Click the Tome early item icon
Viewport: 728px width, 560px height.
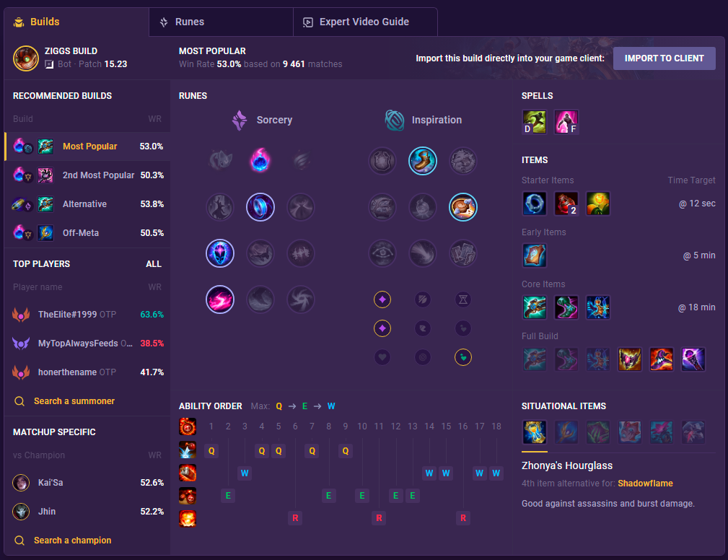coord(535,255)
